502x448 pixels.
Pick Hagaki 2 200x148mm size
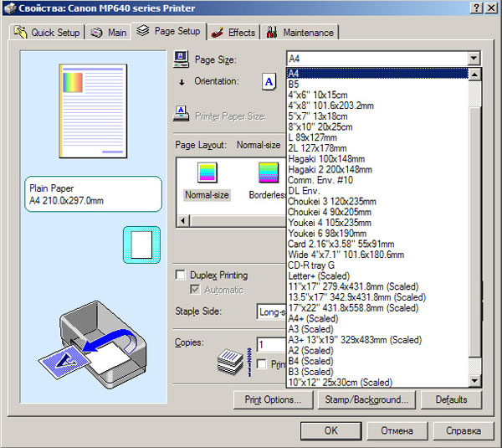coord(377,169)
